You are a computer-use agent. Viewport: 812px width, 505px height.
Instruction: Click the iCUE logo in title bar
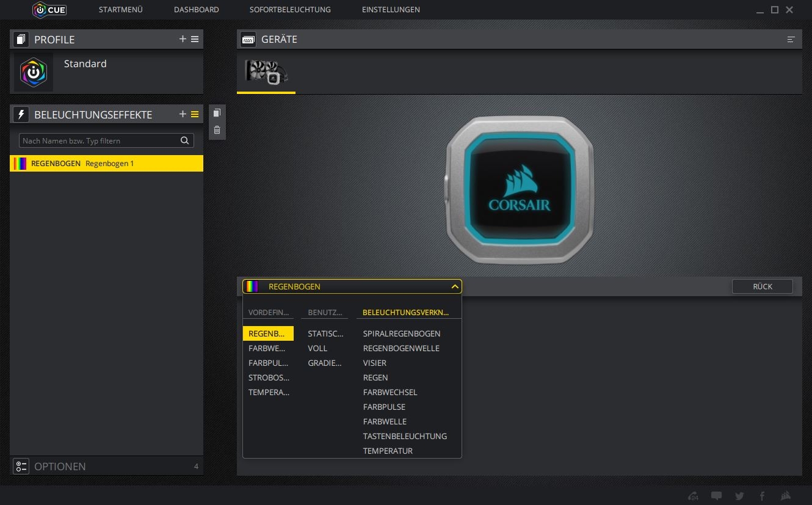point(49,10)
